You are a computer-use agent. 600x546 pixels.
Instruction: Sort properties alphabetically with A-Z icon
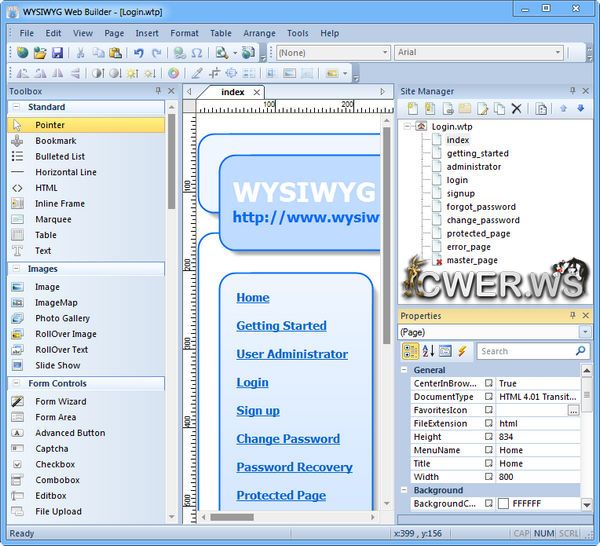427,351
